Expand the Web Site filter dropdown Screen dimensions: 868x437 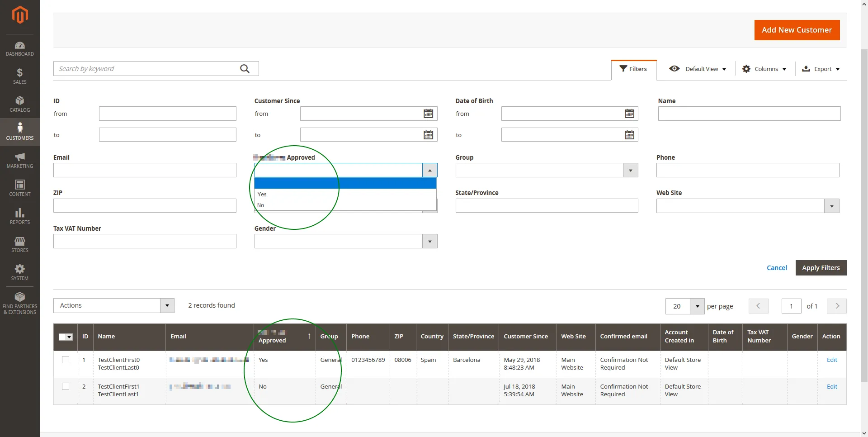(832, 206)
